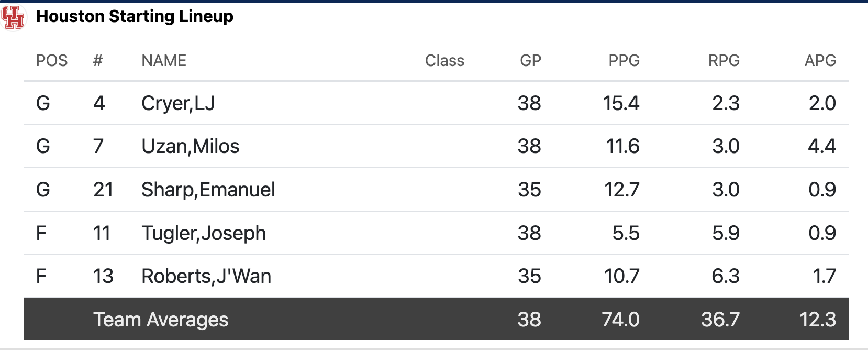Open player Cryer,LJ
Viewport: 868px width, 350px height.
click(178, 103)
